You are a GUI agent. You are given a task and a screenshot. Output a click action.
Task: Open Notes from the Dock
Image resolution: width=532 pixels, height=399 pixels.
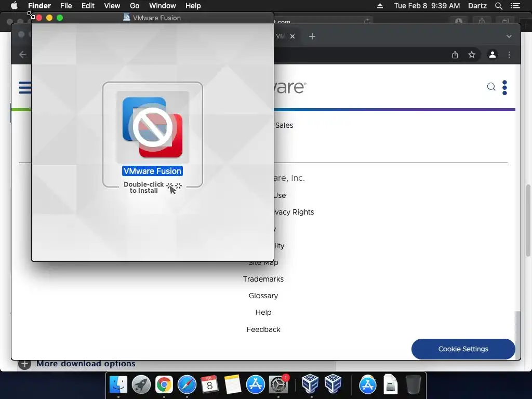click(x=233, y=384)
